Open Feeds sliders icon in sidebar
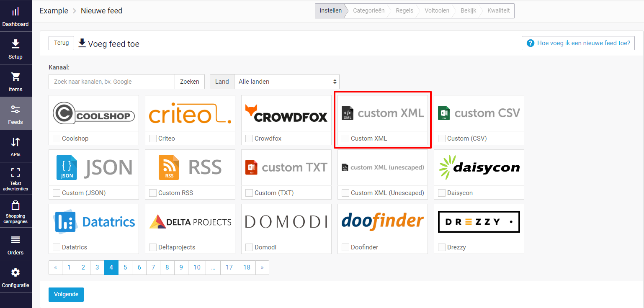This screenshot has height=308, width=644. pyautogui.click(x=15, y=109)
